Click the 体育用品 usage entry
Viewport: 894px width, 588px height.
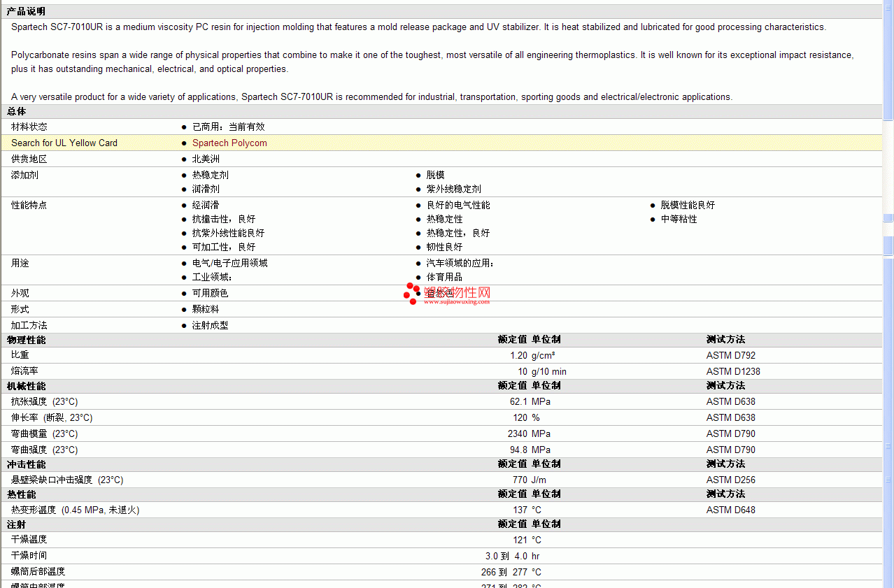[445, 277]
